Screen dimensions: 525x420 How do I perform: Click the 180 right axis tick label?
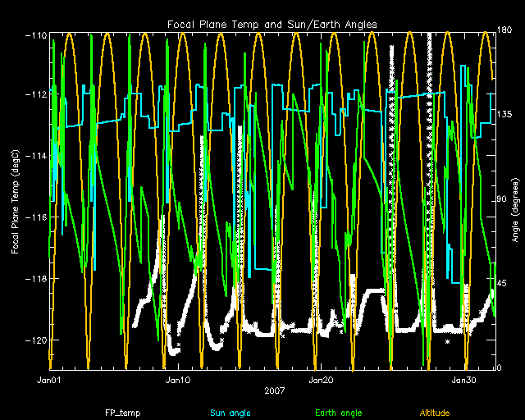tap(505, 31)
